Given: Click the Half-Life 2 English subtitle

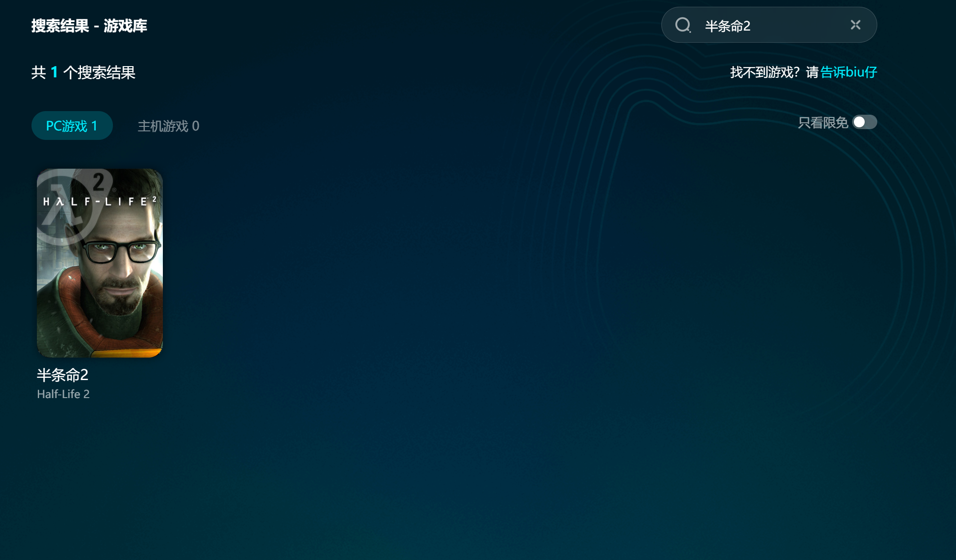Looking at the screenshot, I should [x=63, y=394].
